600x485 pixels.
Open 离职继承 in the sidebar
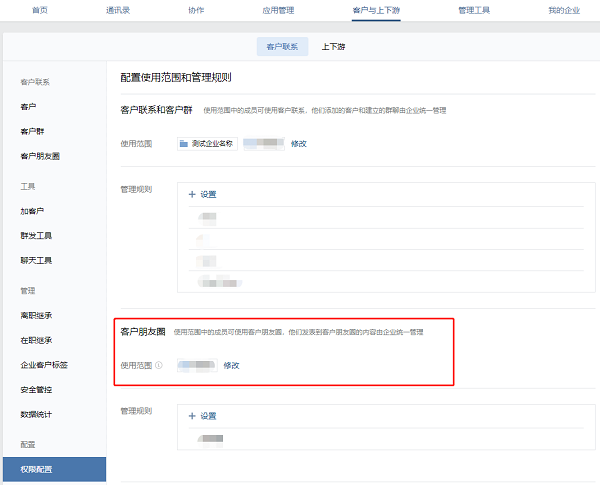[x=36, y=315]
